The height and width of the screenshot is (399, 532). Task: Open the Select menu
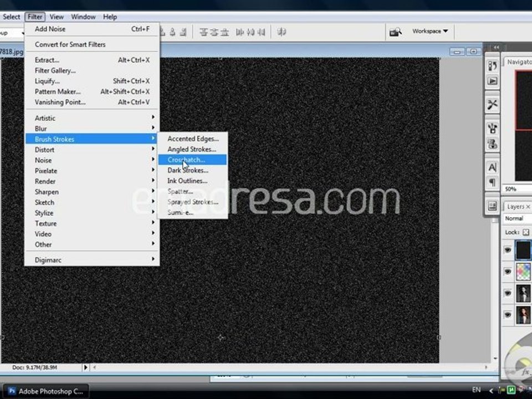click(12, 17)
